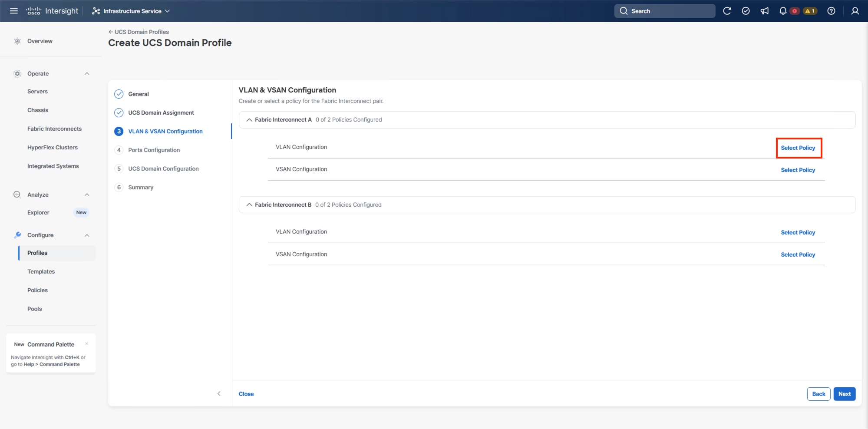
Task: Open the alarms bell notifications
Action: [x=783, y=11]
